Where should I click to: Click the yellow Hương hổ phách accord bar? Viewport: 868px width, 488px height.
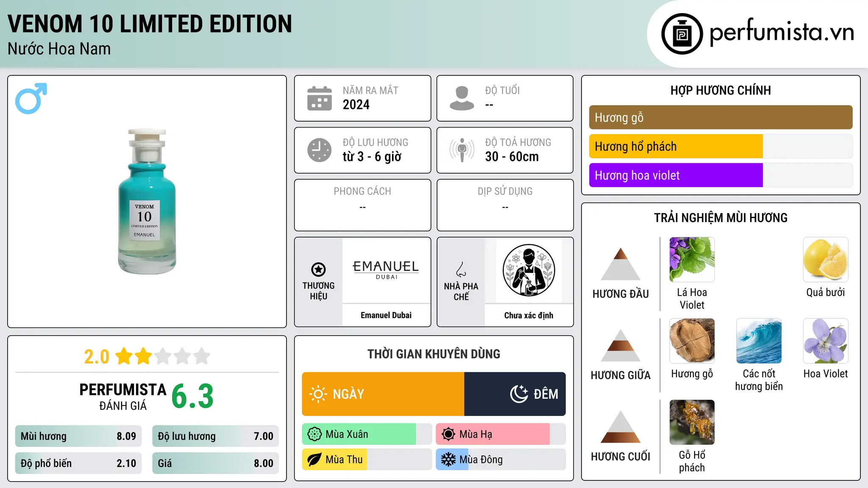[676, 146]
